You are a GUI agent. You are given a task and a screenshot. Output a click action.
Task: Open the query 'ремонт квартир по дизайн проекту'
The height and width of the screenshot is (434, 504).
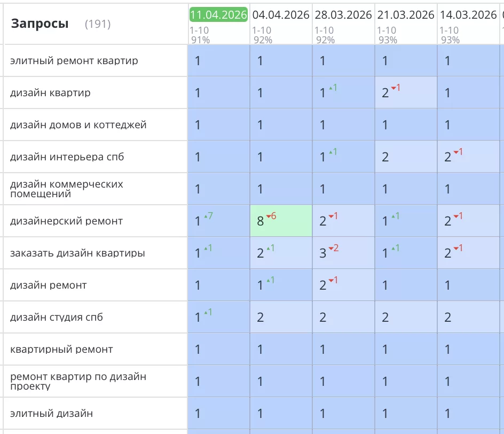pos(69,381)
